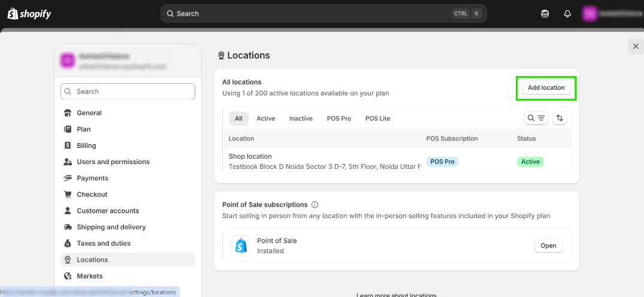Viewport: 644px width, 297px height.
Task: Open Payments settings in the sidebar
Action: (x=92, y=178)
